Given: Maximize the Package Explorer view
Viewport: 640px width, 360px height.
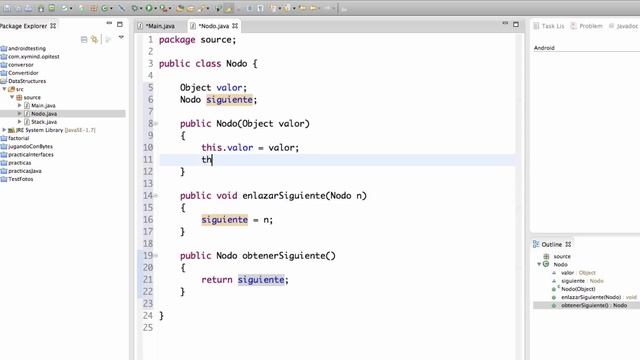Looking at the screenshot, I should click(120, 24).
